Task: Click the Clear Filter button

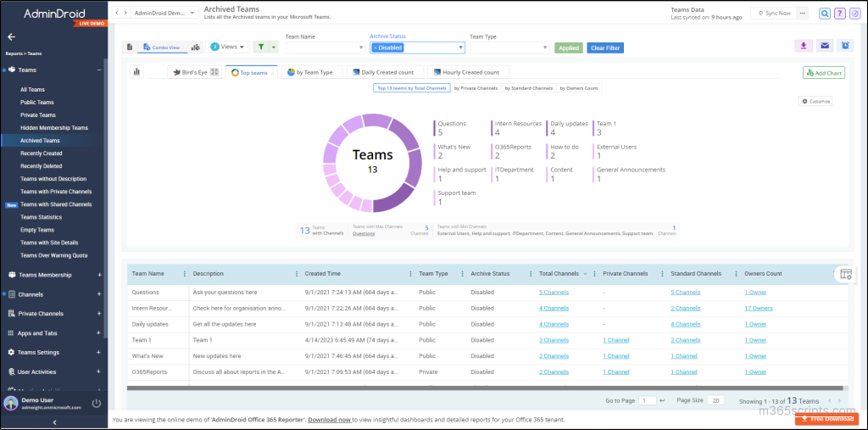Action: [605, 47]
